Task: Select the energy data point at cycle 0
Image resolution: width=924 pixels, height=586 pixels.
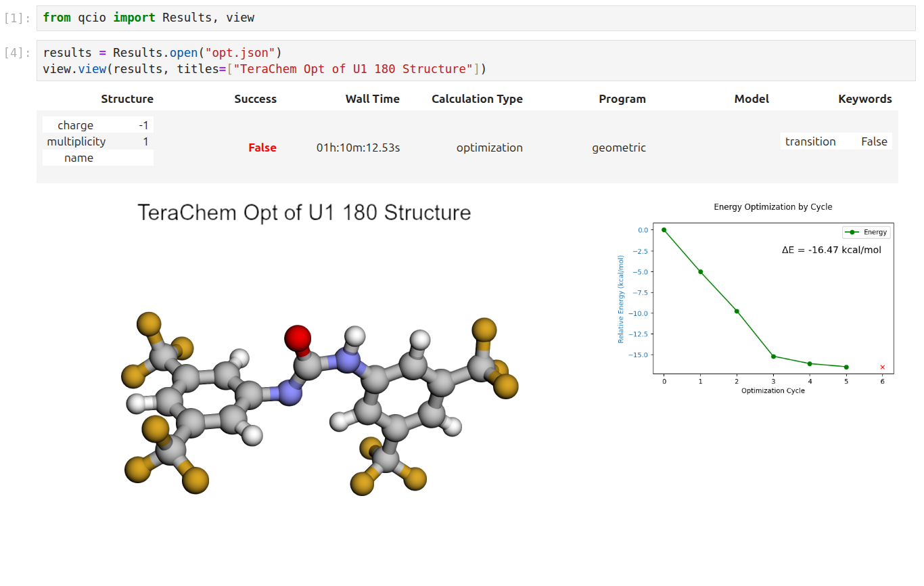Action: click(664, 229)
